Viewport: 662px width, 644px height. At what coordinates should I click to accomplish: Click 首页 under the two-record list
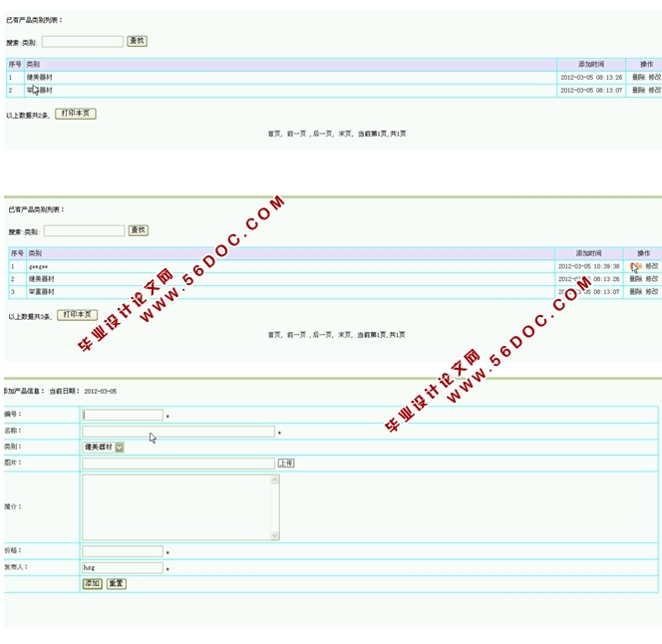(273, 134)
